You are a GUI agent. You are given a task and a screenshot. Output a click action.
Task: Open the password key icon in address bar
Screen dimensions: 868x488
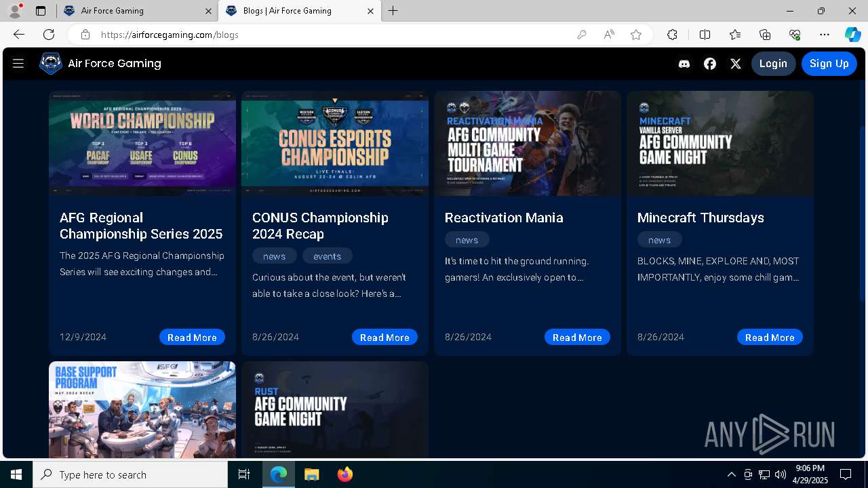(582, 35)
